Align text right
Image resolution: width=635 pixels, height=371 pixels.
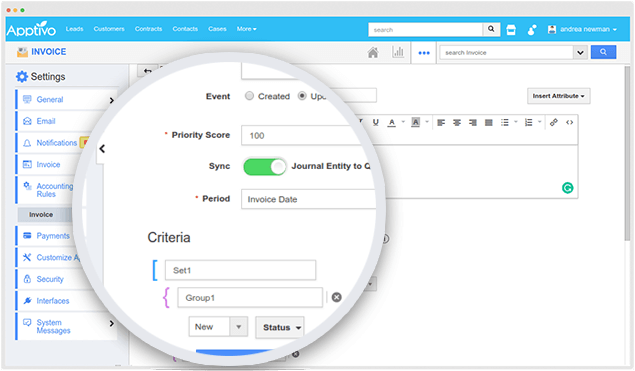473,123
